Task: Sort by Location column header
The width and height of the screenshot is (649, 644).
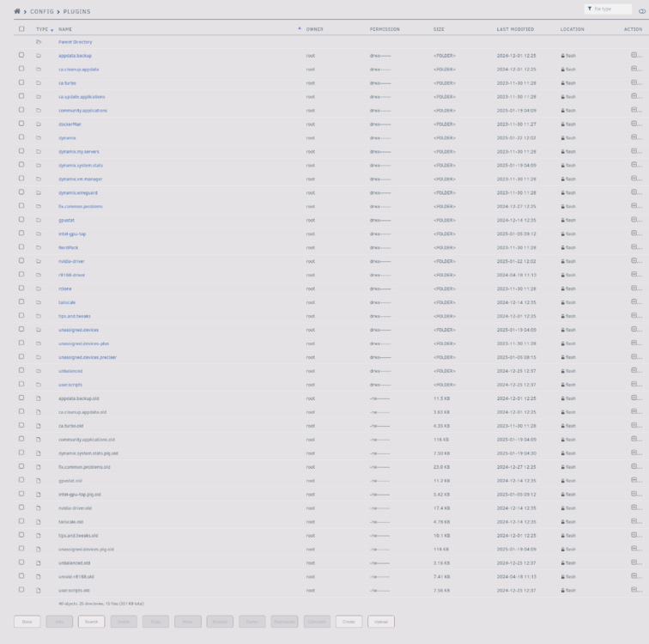Action: click(x=572, y=29)
